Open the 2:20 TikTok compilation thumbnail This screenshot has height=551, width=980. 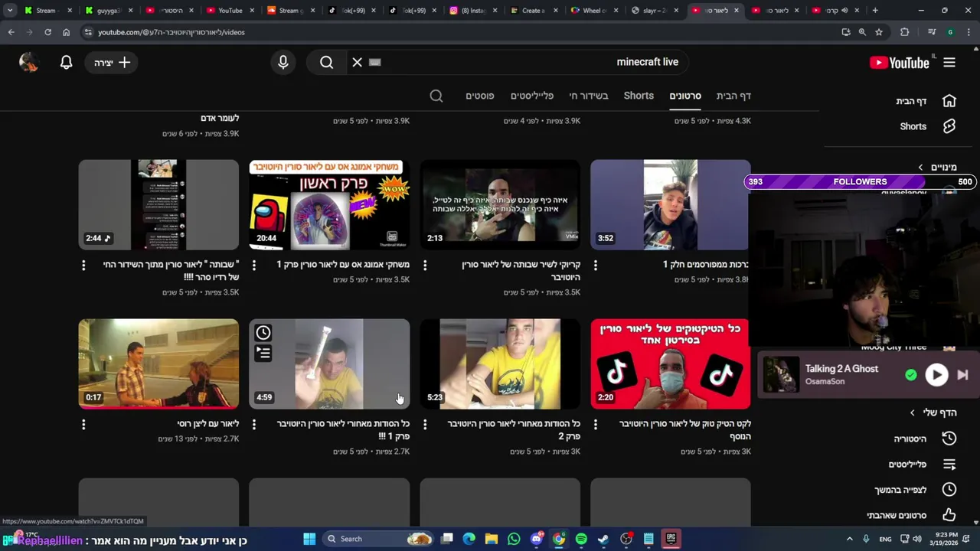[x=670, y=364]
